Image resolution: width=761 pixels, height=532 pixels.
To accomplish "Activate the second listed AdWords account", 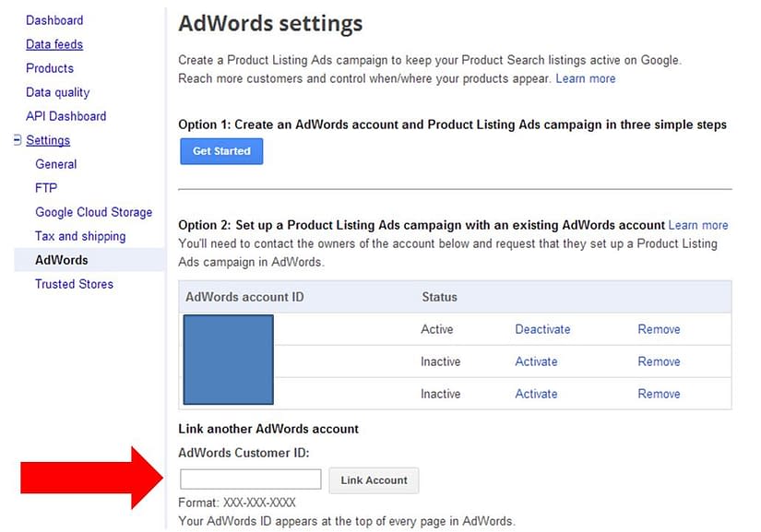I will coord(536,361).
